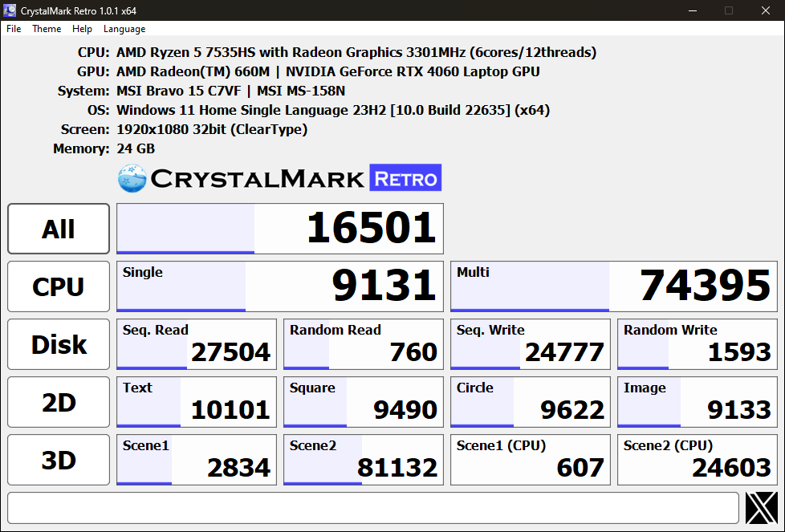
Task: Run the All benchmark button
Action: [59, 229]
